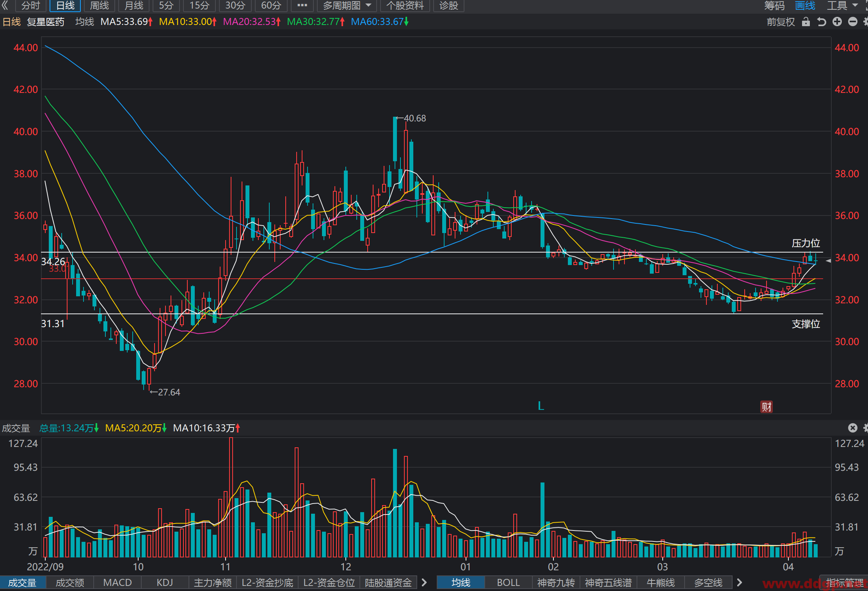868x591 pixels.
Task: Zoom in chart with the plus icon
Action: tap(837, 22)
